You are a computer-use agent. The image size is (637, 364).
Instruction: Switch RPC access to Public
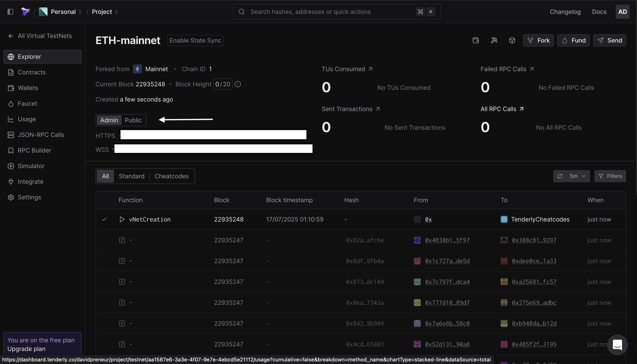[x=133, y=120]
